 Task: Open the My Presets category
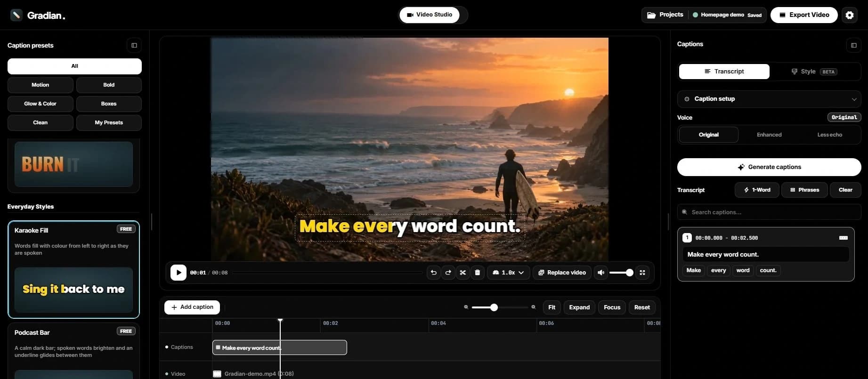click(109, 122)
